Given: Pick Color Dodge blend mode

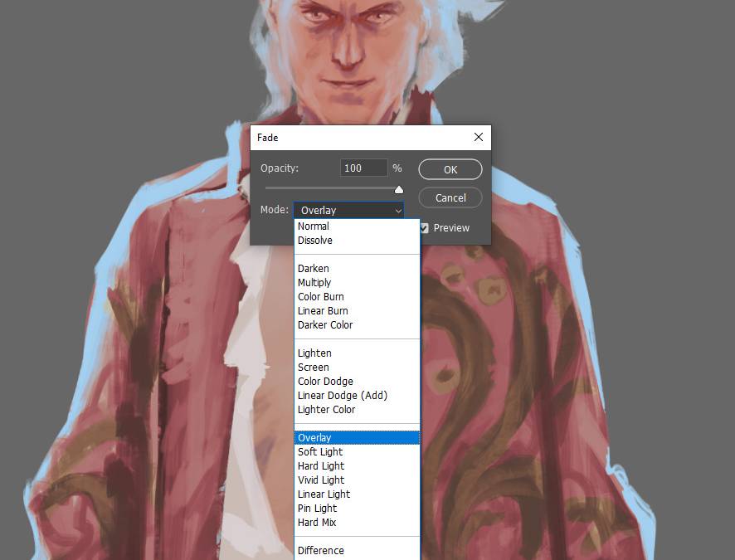Looking at the screenshot, I should (x=357, y=381).
